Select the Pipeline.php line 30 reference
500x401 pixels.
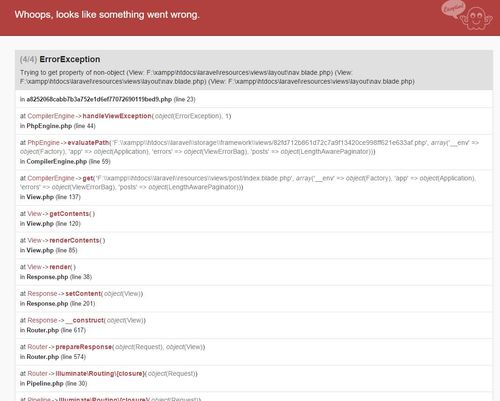pos(53,384)
